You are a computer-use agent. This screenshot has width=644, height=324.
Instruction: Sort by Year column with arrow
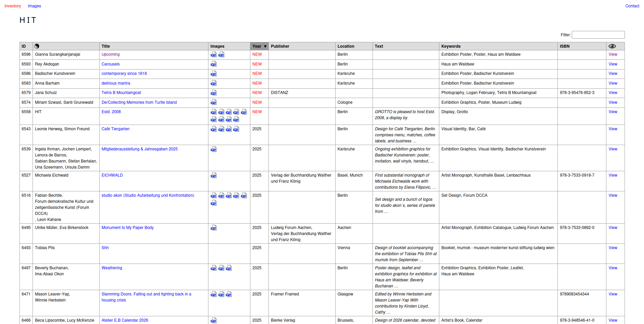click(x=259, y=46)
